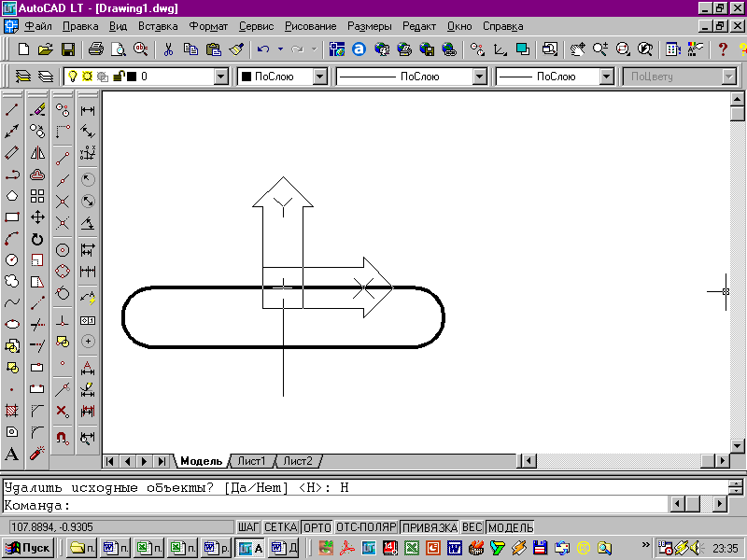Image resolution: width=747 pixels, height=560 pixels.
Task: Toggle ВЕС lineweight display
Action: pos(472,527)
